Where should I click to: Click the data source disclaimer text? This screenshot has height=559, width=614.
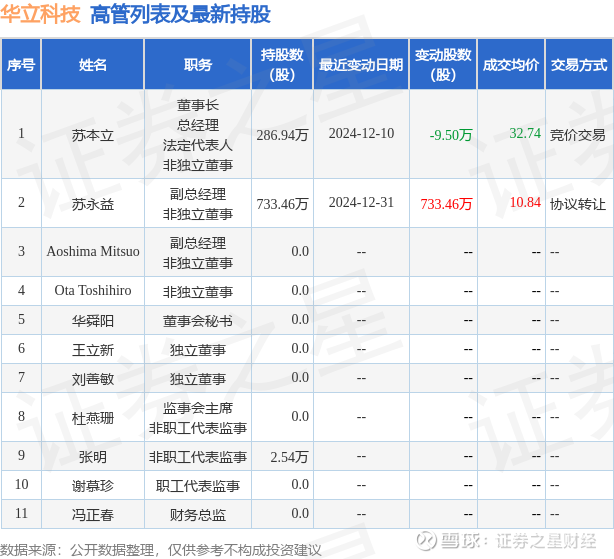pyautogui.click(x=161, y=550)
